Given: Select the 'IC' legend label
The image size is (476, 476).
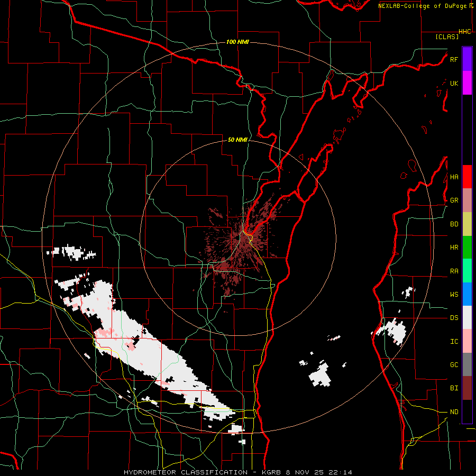Looking at the screenshot, I should [454, 342].
